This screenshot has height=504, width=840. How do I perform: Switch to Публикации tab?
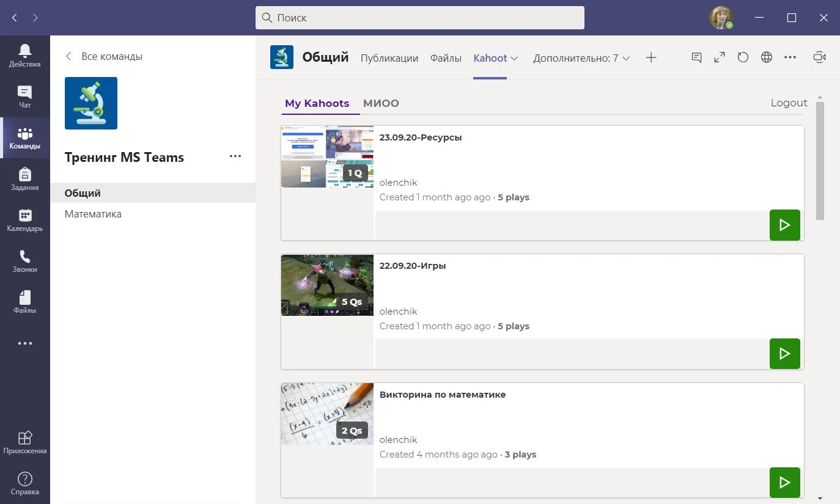pos(389,58)
